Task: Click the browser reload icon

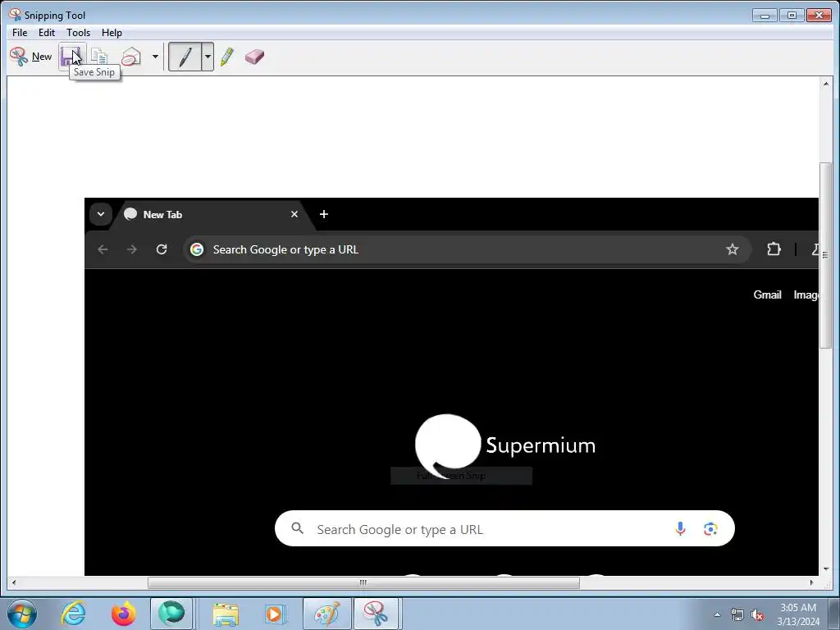Action: [162, 249]
